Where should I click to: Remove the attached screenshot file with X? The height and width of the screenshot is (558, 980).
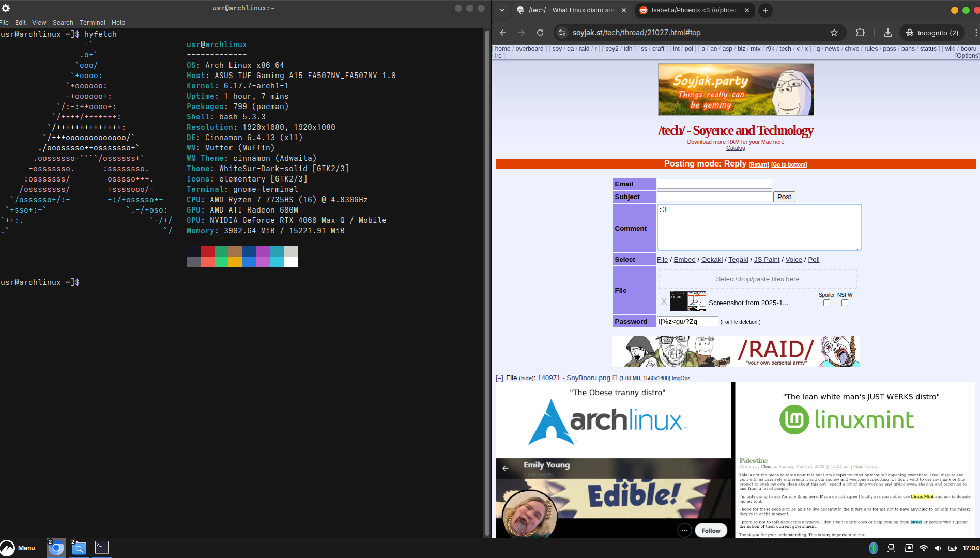click(x=664, y=301)
